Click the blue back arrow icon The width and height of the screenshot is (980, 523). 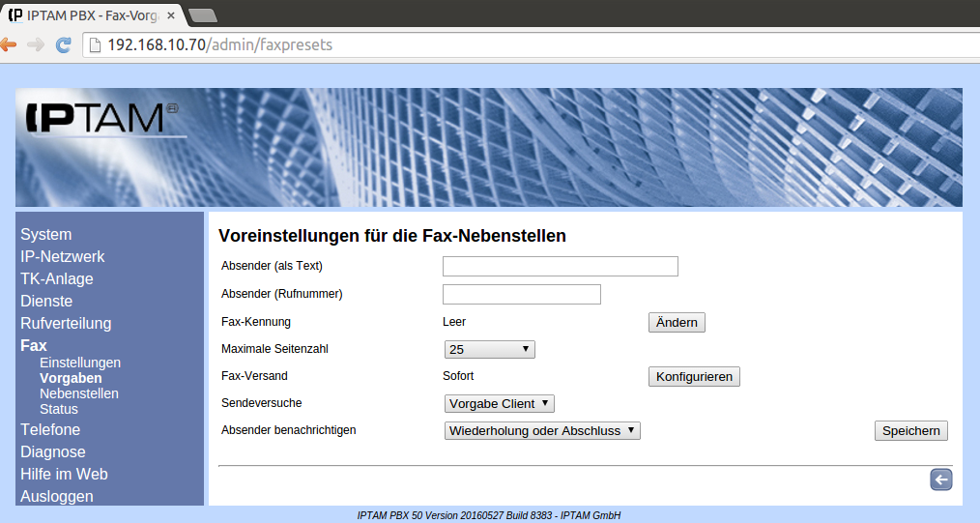tap(940, 480)
